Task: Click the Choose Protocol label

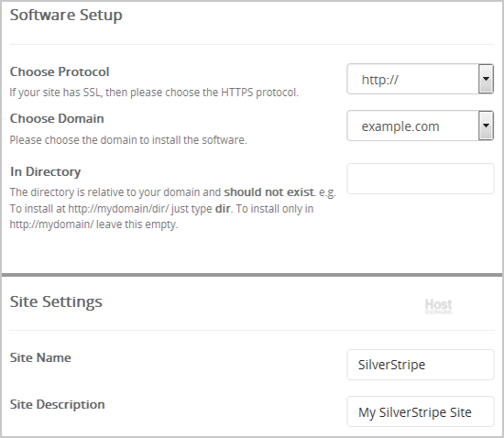Action: click(60, 71)
